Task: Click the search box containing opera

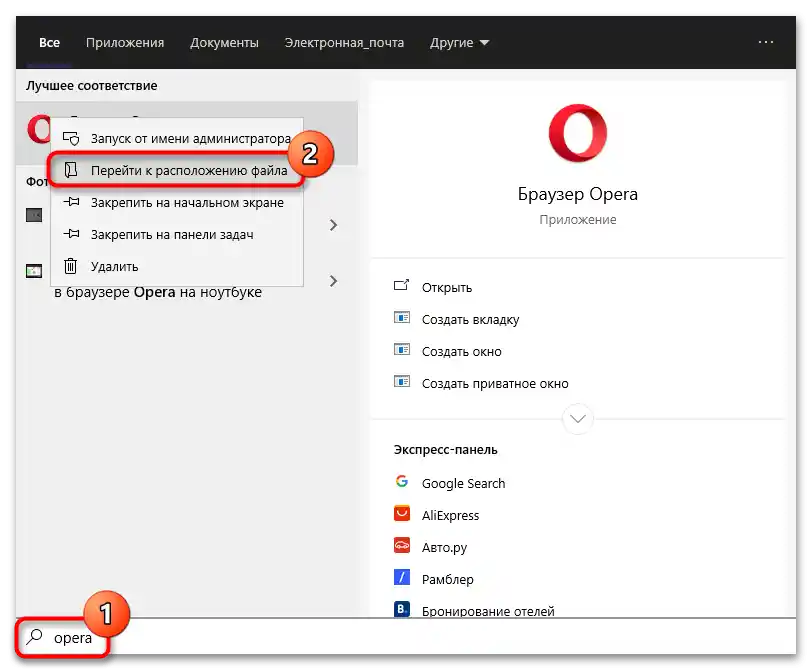Action: point(407,637)
